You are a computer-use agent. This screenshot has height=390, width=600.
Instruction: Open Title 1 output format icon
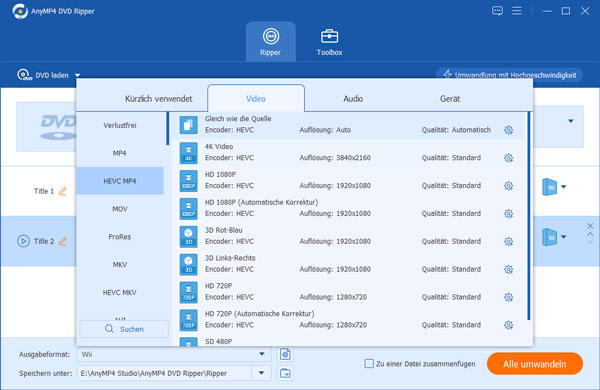coord(549,187)
